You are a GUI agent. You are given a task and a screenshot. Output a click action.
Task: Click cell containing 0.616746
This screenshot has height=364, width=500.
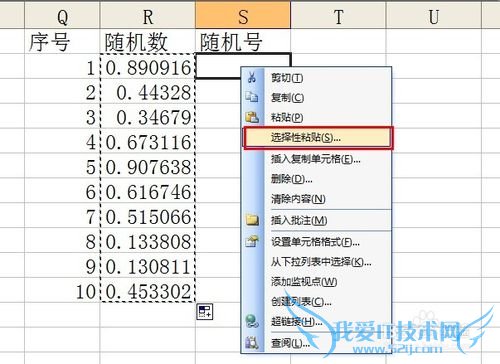[x=147, y=191]
